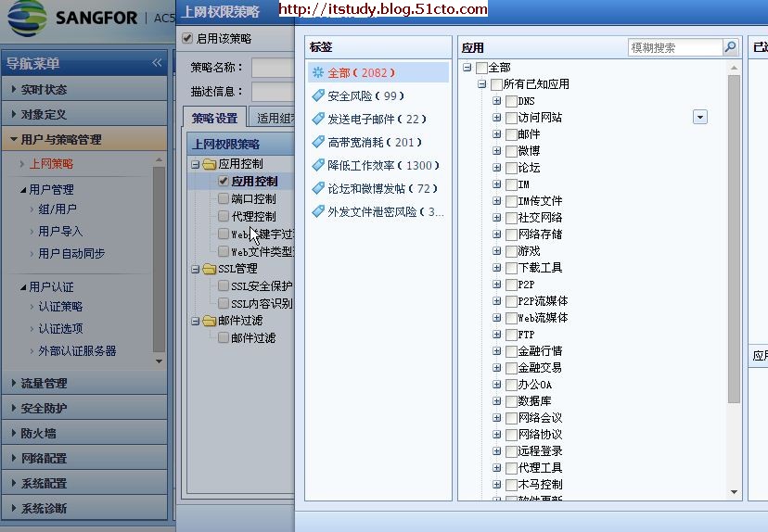Open the 组/用户 link

[x=58, y=209]
